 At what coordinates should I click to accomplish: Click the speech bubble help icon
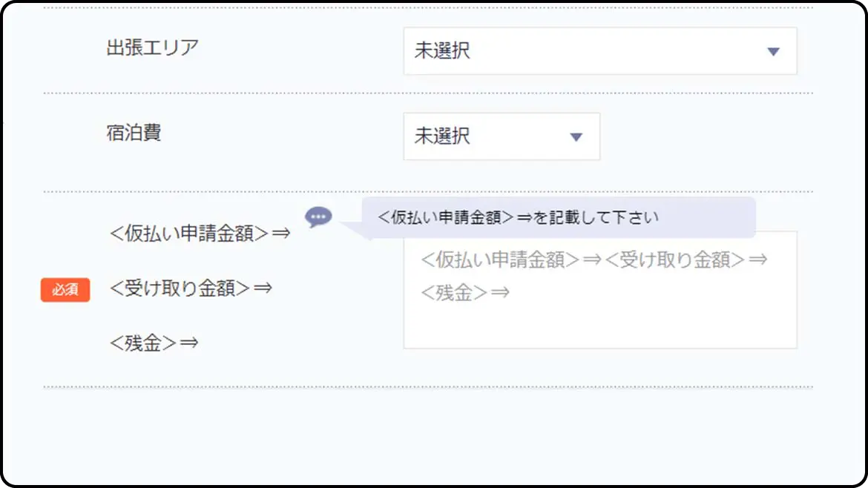point(318,217)
